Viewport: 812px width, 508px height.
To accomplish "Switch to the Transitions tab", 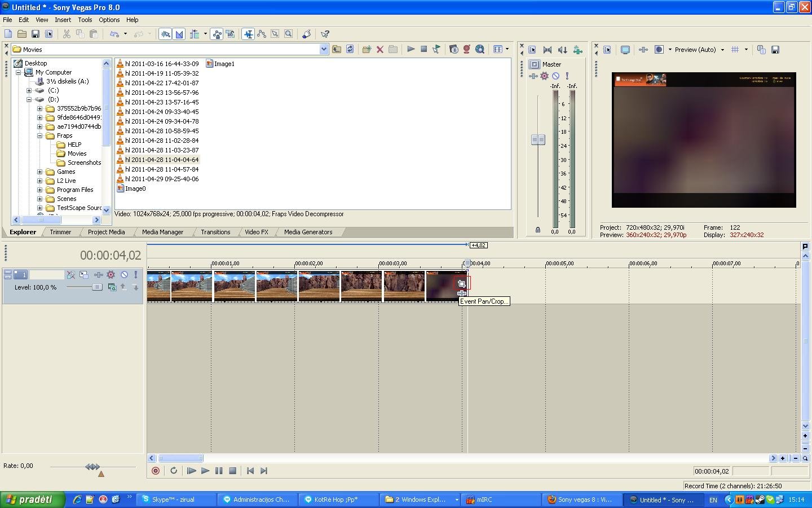I will coord(215,232).
